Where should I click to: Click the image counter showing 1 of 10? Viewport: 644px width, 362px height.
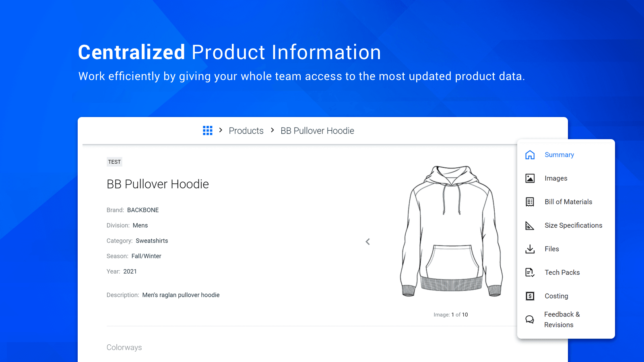click(451, 315)
